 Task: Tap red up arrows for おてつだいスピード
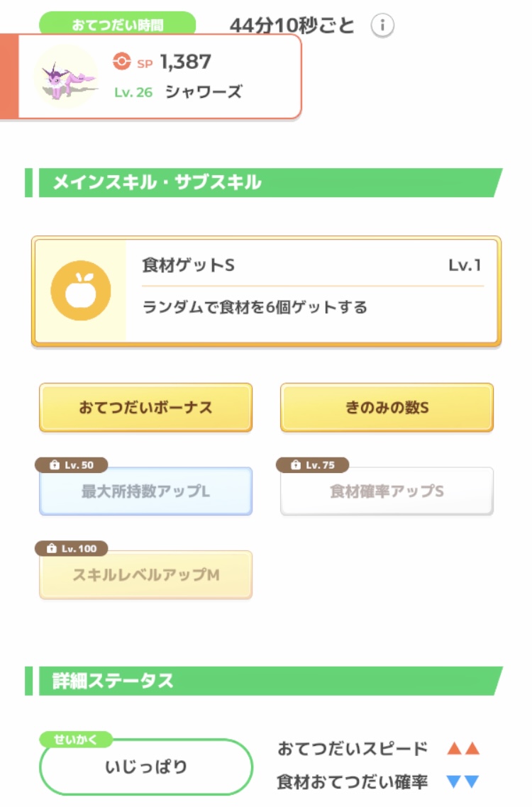(x=463, y=748)
